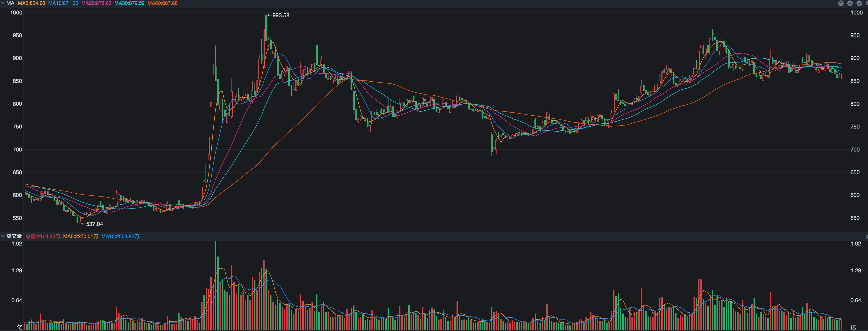The height and width of the screenshot is (331, 868).
Task: Click the MA60:887.68 orange legend
Action: coord(163,3)
